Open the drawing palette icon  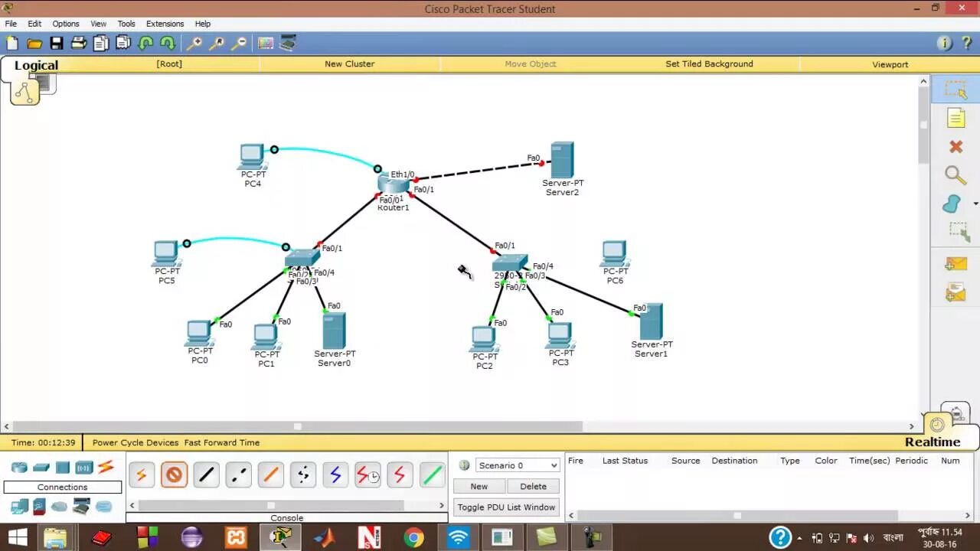click(266, 44)
